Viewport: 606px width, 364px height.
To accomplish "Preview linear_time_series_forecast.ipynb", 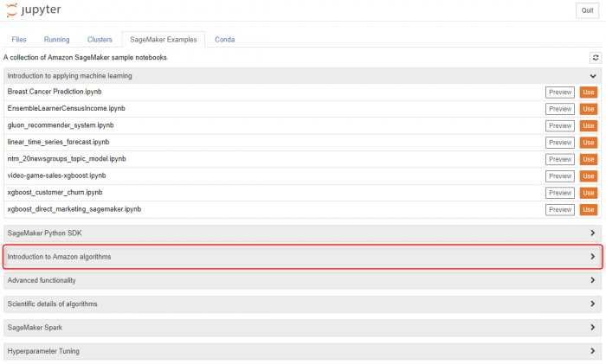I will (560, 143).
